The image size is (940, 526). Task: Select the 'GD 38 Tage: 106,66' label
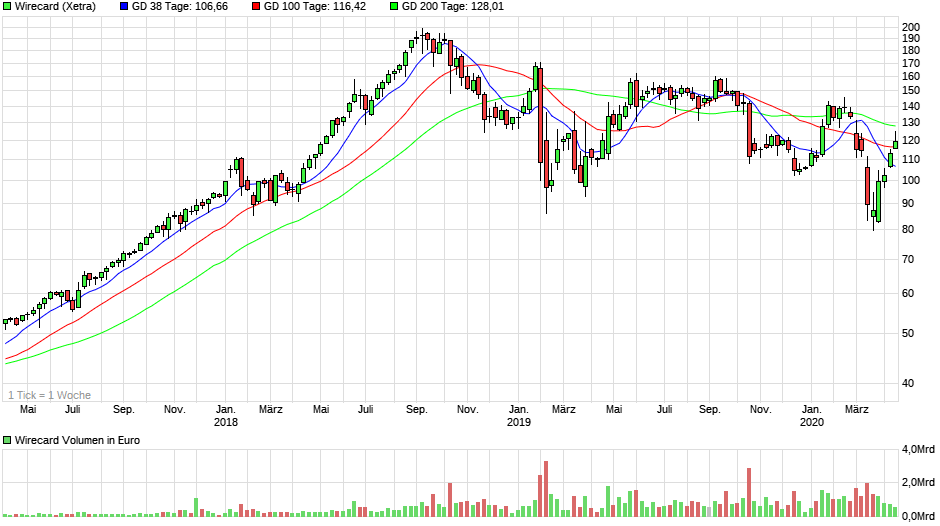[x=180, y=7]
